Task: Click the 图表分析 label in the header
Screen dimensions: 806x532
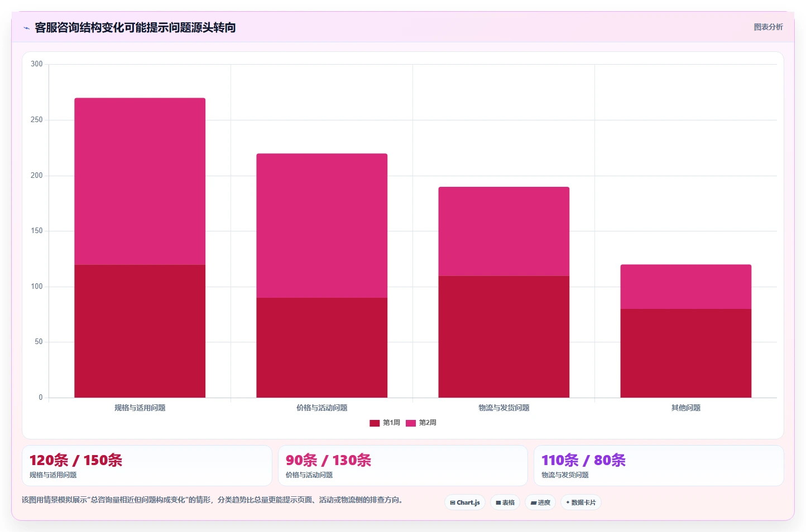Action: tap(768, 27)
